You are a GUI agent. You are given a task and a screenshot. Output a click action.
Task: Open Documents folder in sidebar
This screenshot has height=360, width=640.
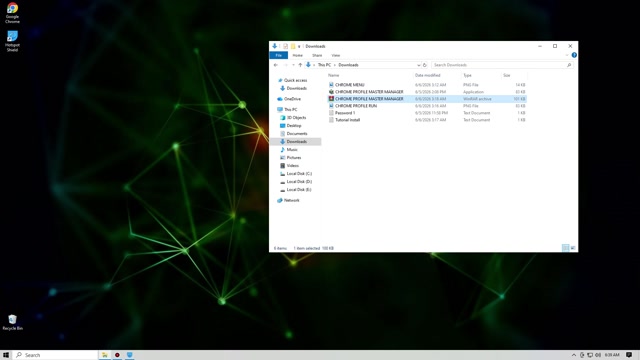coord(297,133)
